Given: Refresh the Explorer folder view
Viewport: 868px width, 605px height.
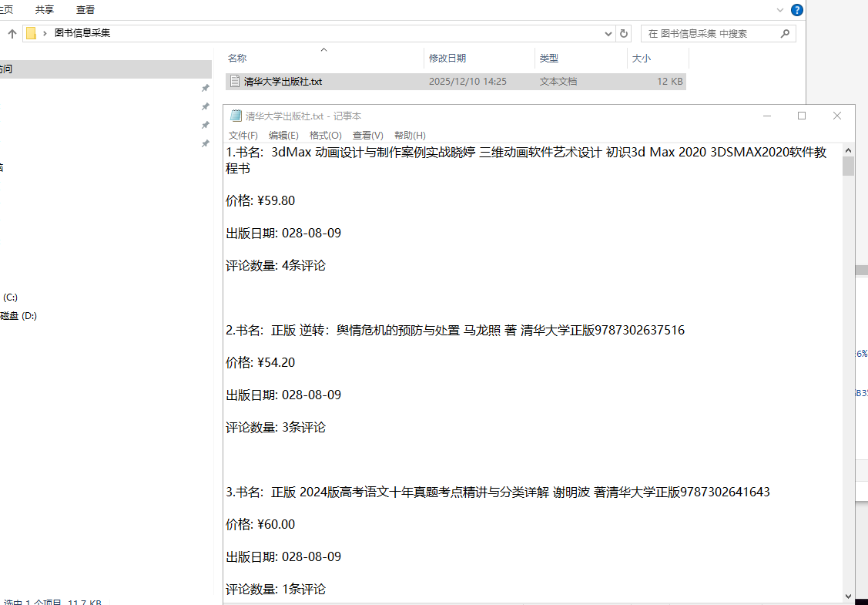Looking at the screenshot, I should 624,33.
